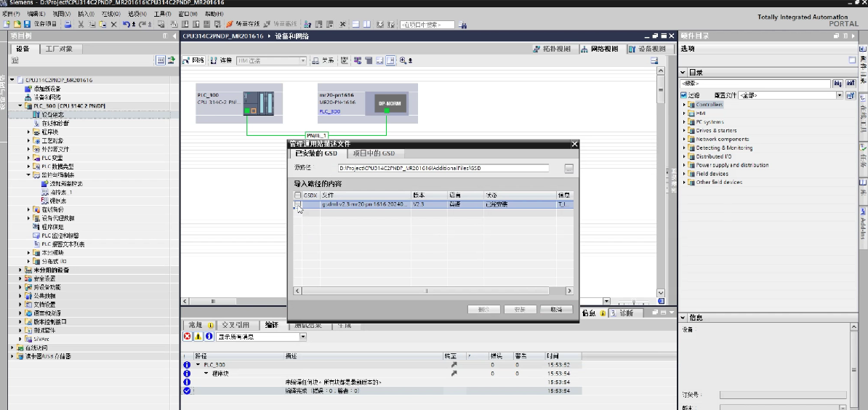
Task: Click the Print toolbar icon
Action: [x=68, y=24]
